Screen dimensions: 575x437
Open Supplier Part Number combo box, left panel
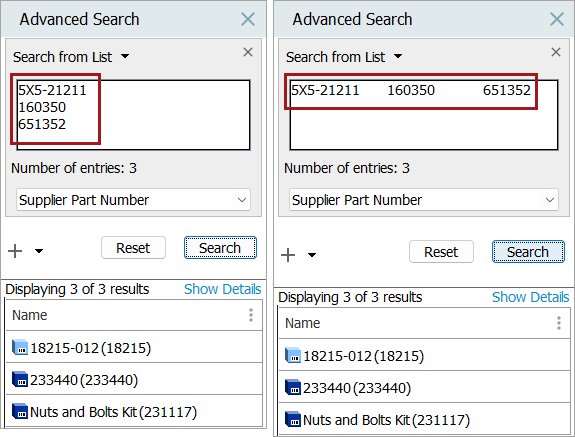click(x=133, y=200)
